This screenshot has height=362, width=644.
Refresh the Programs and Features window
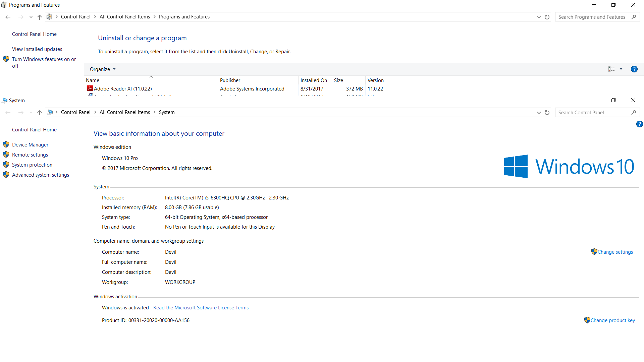(x=547, y=17)
